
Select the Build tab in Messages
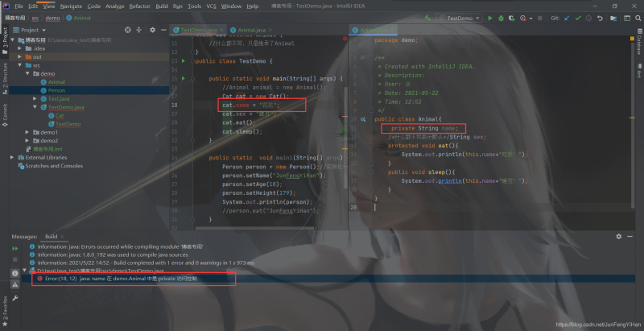[x=52, y=237]
